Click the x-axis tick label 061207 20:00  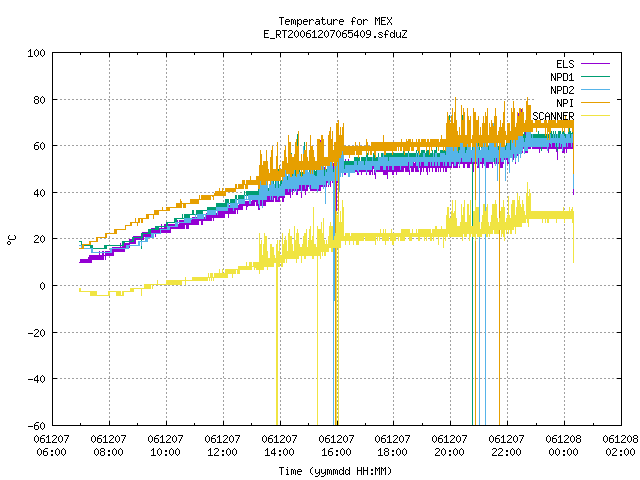(x=449, y=446)
